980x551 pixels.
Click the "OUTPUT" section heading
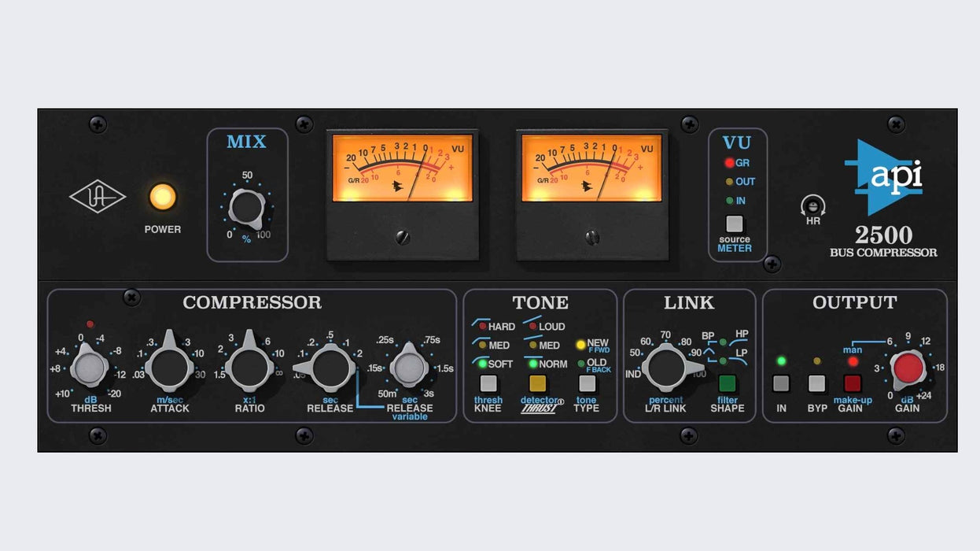pos(854,302)
